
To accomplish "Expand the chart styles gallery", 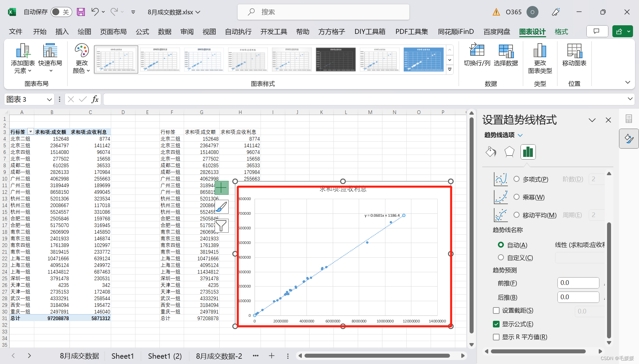I will pyautogui.click(x=450, y=69).
